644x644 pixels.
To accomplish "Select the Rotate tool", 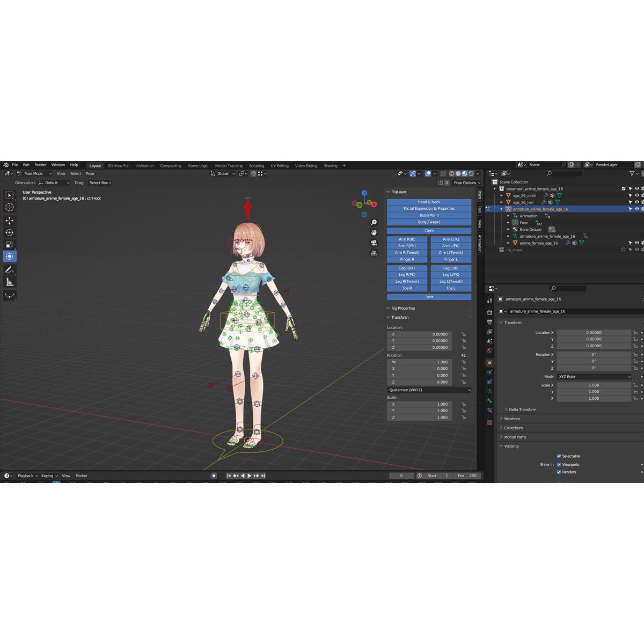I will click(10, 232).
